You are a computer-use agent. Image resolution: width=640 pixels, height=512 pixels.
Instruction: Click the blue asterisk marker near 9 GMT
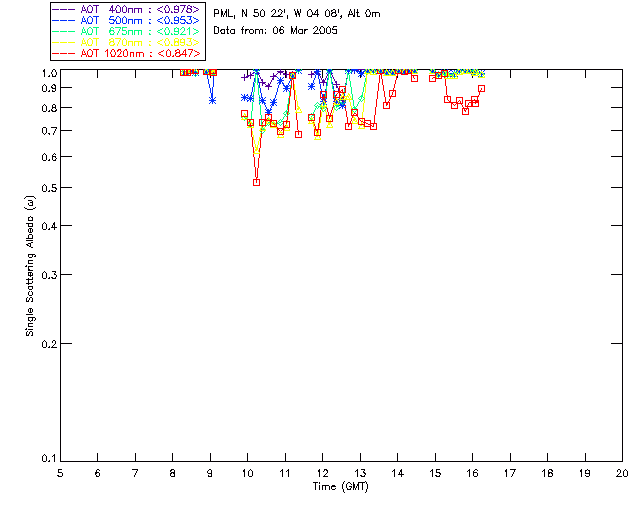[212, 100]
